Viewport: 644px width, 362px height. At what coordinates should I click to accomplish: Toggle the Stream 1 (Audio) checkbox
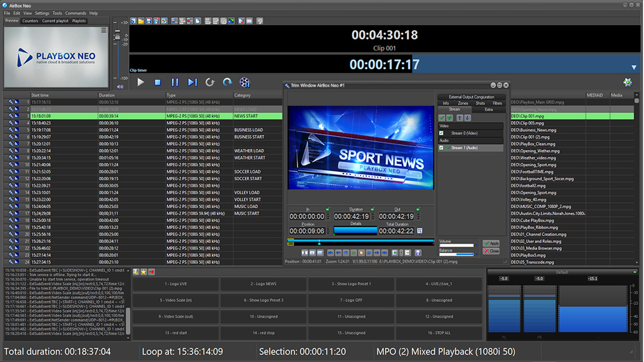click(442, 147)
